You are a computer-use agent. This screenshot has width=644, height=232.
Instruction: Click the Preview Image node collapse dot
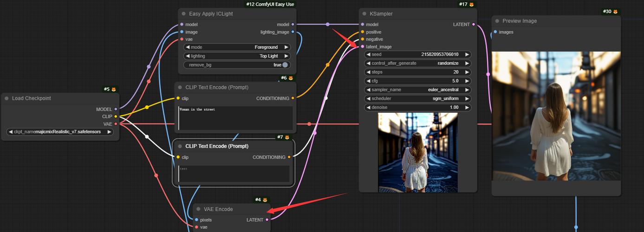point(497,21)
